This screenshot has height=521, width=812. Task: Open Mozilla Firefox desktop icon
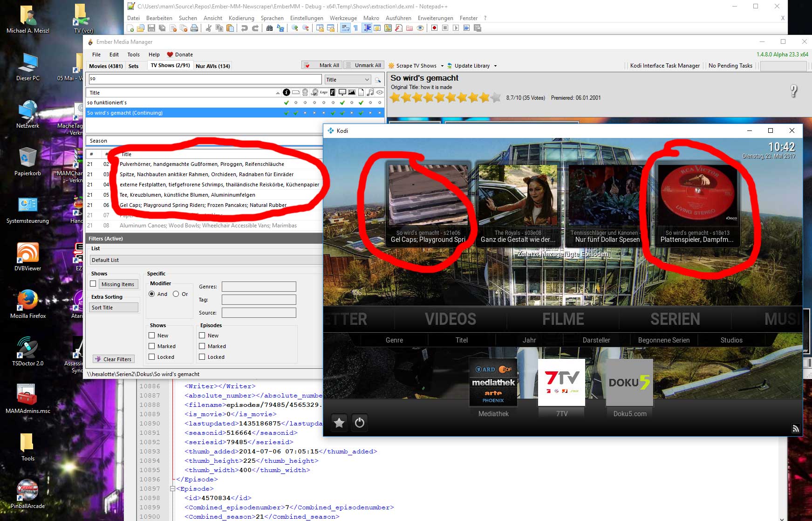coord(28,304)
